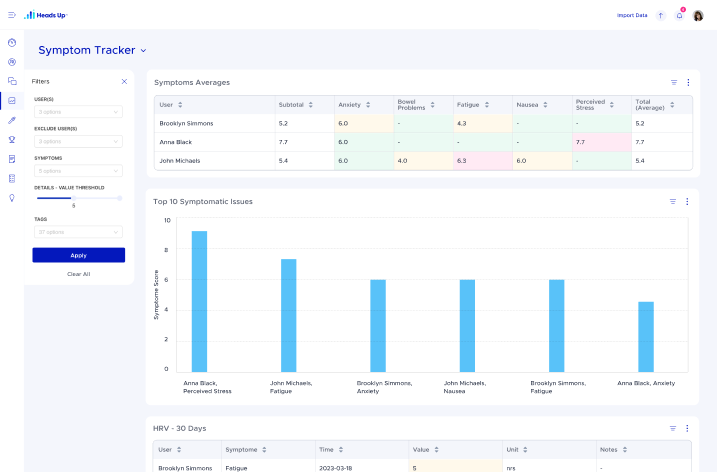The height and width of the screenshot is (472, 717).
Task: Close the Filters panel
Action: coord(124,81)
